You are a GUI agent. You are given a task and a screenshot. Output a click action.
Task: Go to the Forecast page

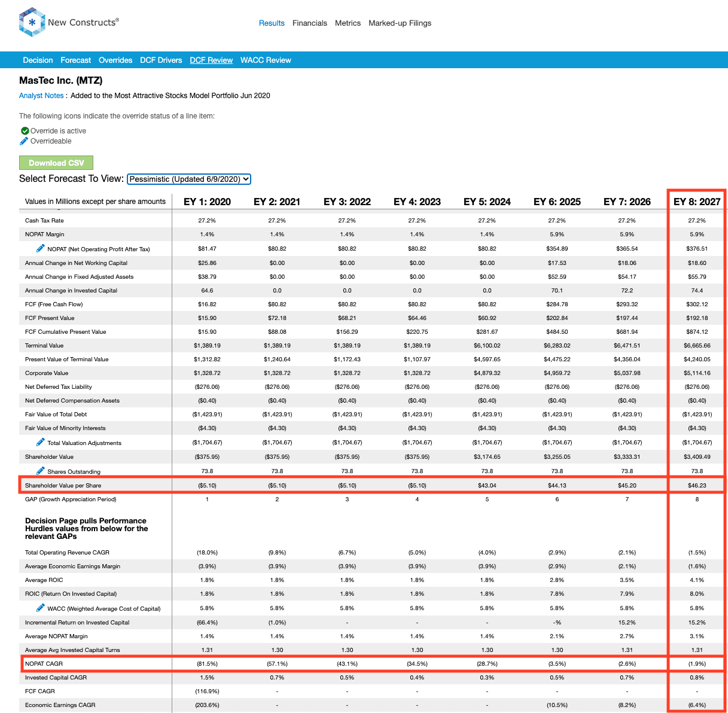coord(76,60)
